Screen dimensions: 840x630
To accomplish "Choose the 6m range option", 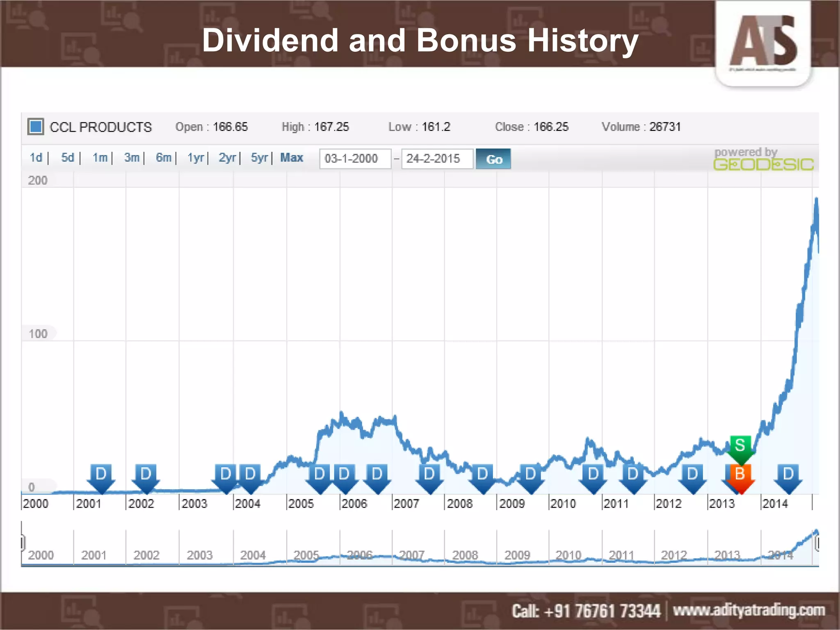I will click(x=163, y=158).
